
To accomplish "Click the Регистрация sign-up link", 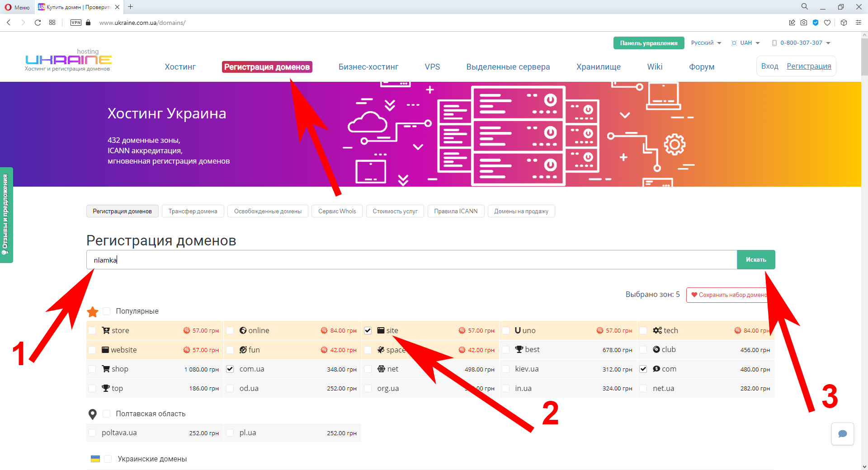I will pos(809,66).
